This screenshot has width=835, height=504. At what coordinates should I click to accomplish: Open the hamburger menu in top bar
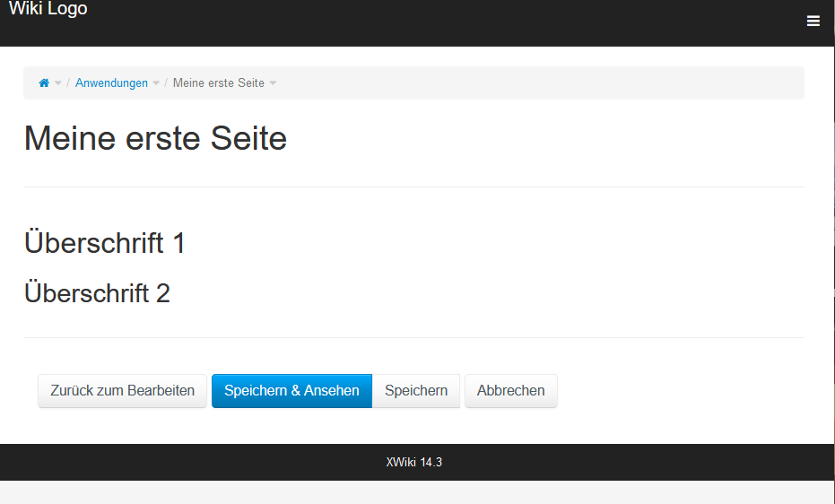tap(813, 22)
